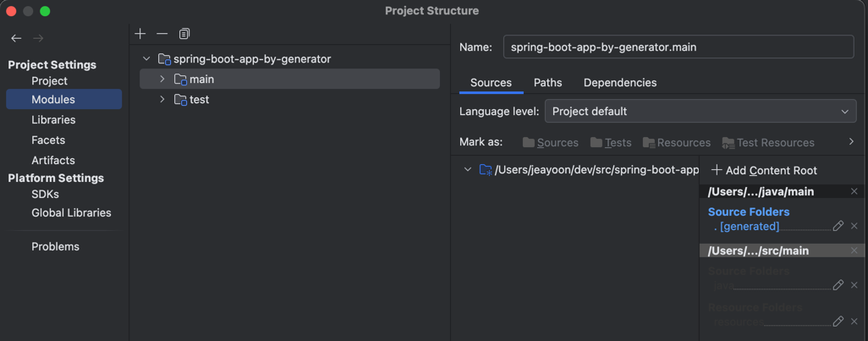
Task: Click the add module plus icon
Action: (140, 34)
